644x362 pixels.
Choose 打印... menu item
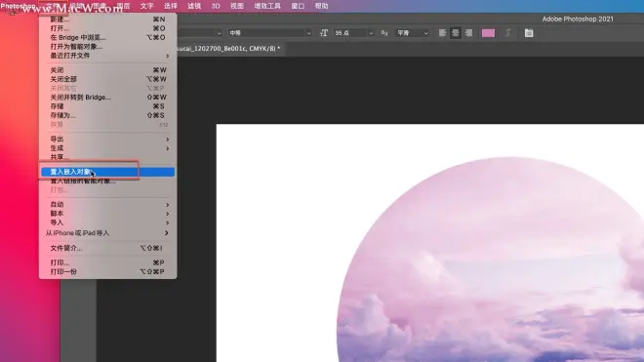108,262
